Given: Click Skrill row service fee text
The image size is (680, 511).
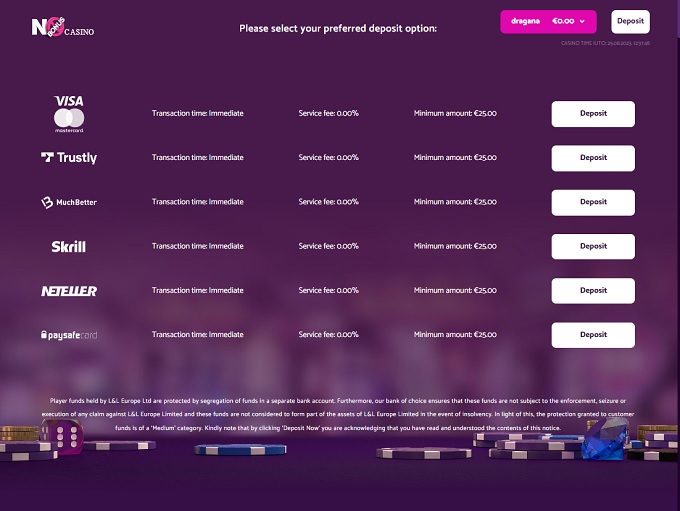Looking at the screenshot, I should [x=328, y=246].
